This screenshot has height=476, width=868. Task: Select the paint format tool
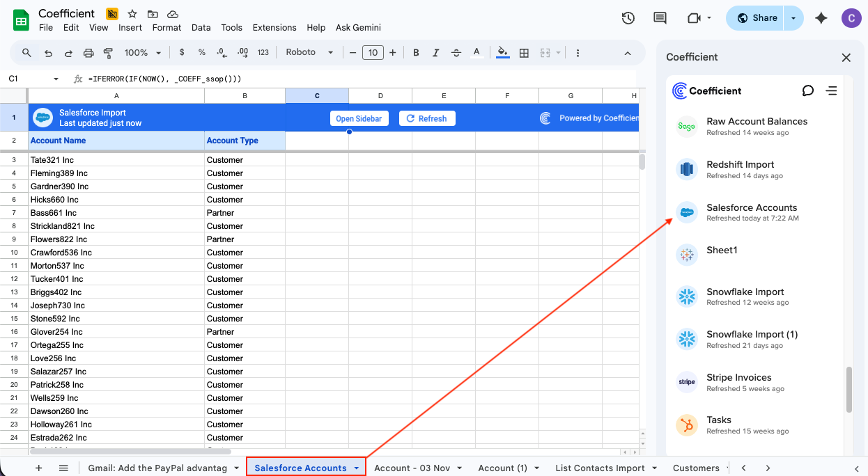point(108,53)
